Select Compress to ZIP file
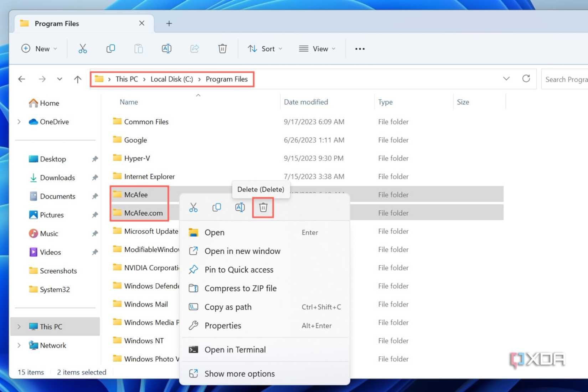This screenshot has width=588, height=392. click(240, 288)
